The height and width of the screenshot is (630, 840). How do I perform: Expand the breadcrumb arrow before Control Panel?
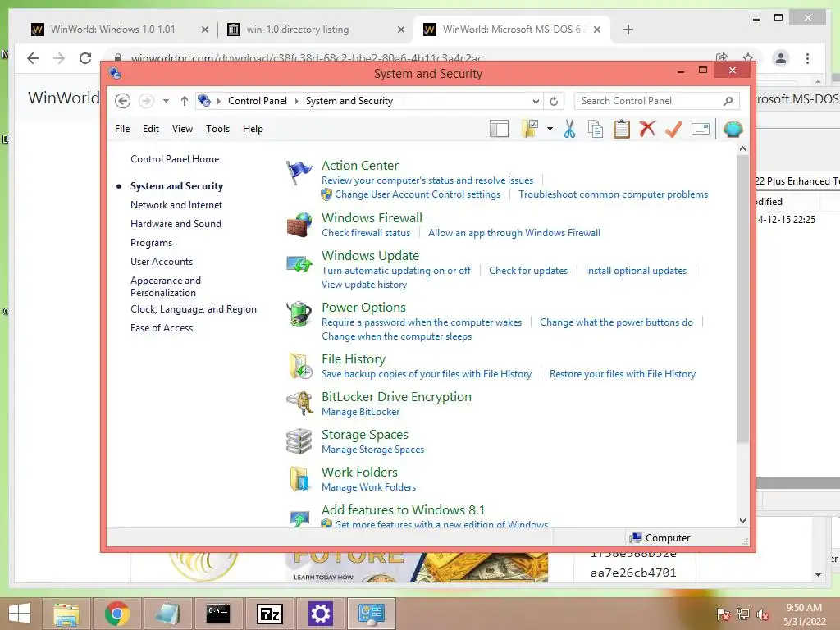click(x=218, y=101)
